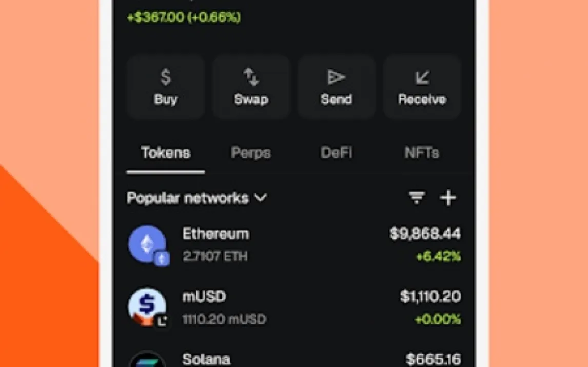This screenshot has width=588, height=367.
Task: Tap the Swap arrows icon
Action: coord(251,77)
